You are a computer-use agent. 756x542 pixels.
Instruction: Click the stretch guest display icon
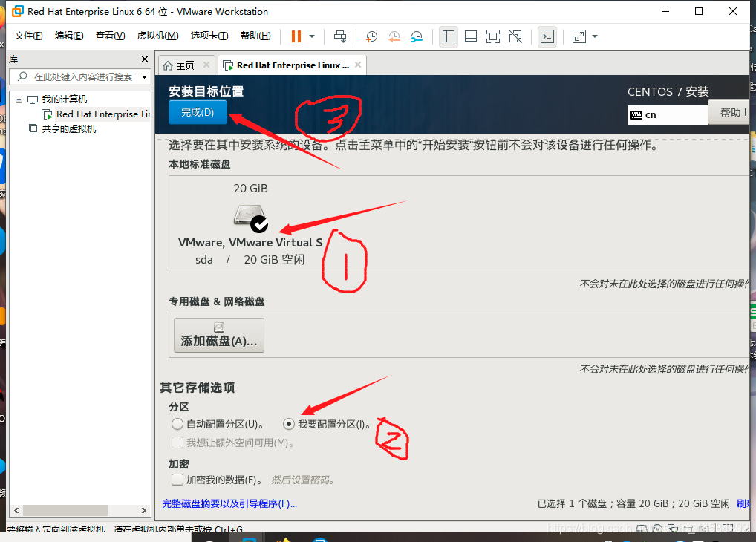coord(579,36)
